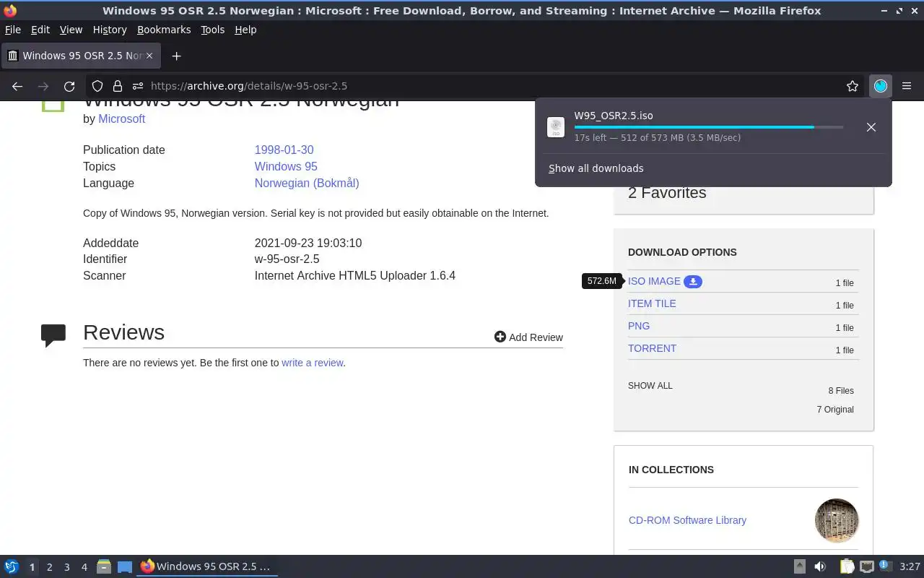
Task: Open the Norwegian (Bokmål) language link
Action: click(307, 183)
